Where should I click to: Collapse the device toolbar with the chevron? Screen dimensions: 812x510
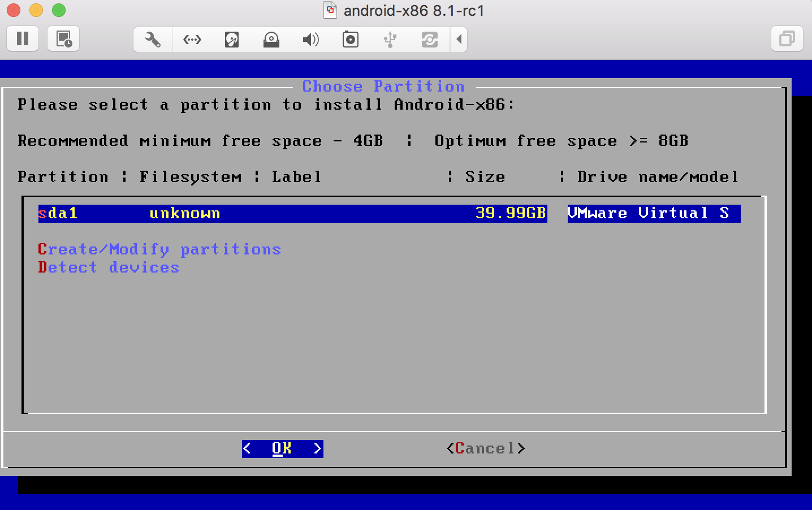[459, 40]
